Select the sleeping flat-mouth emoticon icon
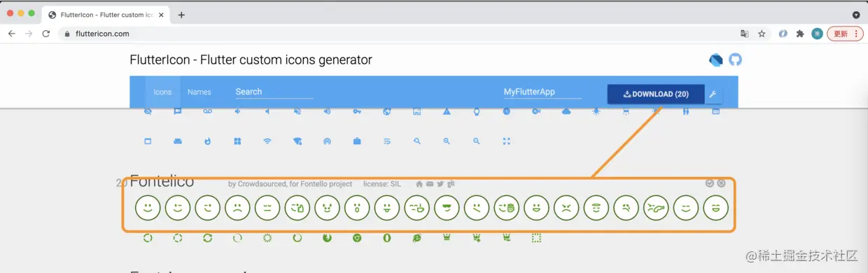 coord(267,208)
